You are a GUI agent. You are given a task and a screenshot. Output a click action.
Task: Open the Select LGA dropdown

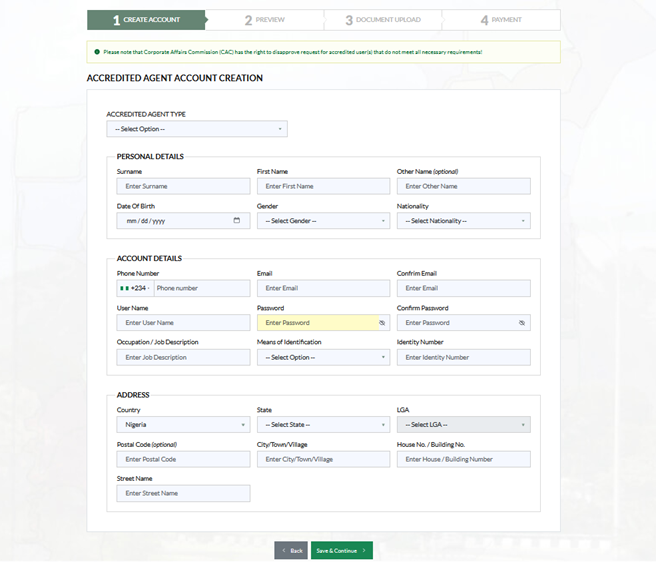point(464,424)
